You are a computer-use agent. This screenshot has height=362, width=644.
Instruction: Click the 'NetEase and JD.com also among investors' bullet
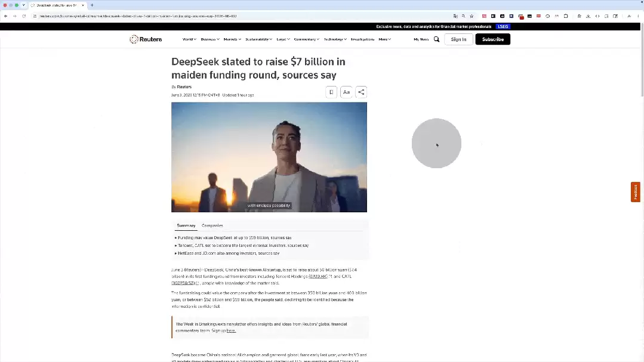click(x=229, y=253)
